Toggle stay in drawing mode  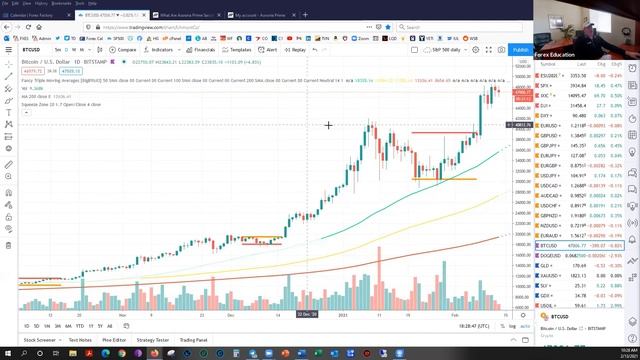(9, 205)
